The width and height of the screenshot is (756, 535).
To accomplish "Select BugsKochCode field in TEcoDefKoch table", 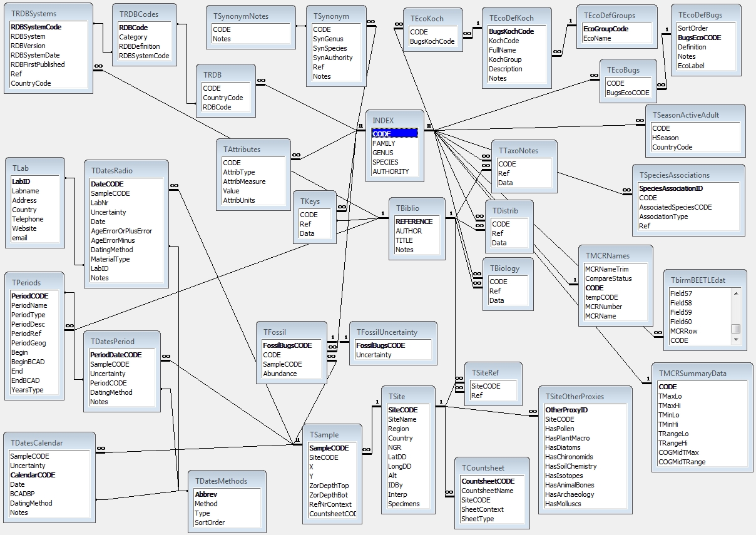I will point(511,31).
